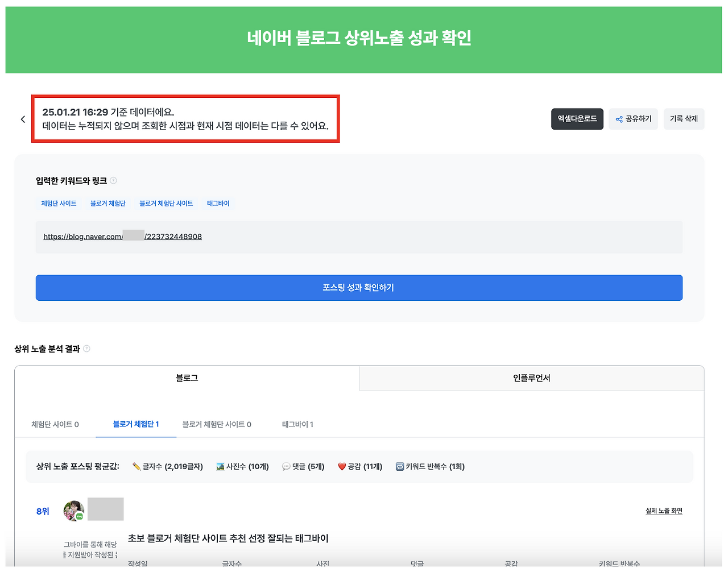Select the 블로거 체험단 사이트 keyword chip
Screen dimensions: 728x572
click(x=166, y=203)
